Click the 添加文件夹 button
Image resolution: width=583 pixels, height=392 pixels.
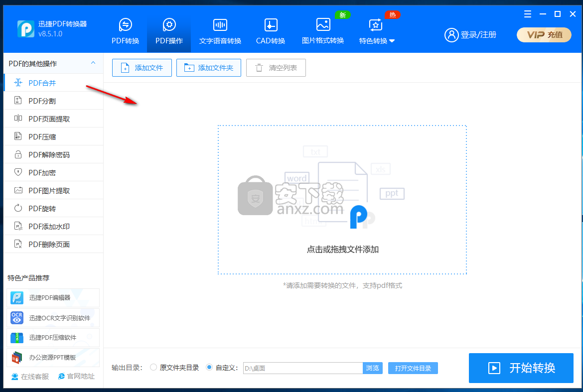click(x=209, y=68)
